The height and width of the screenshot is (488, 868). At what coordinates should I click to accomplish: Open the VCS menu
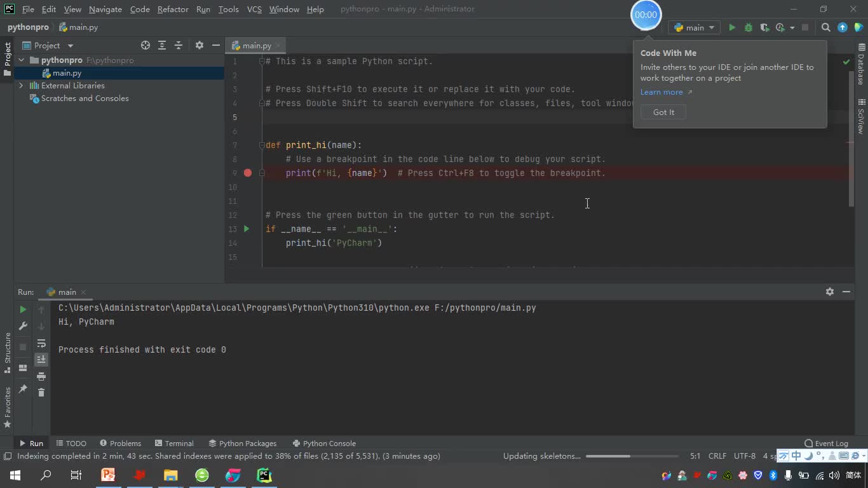pyautogui.click(x=254, y=9)
